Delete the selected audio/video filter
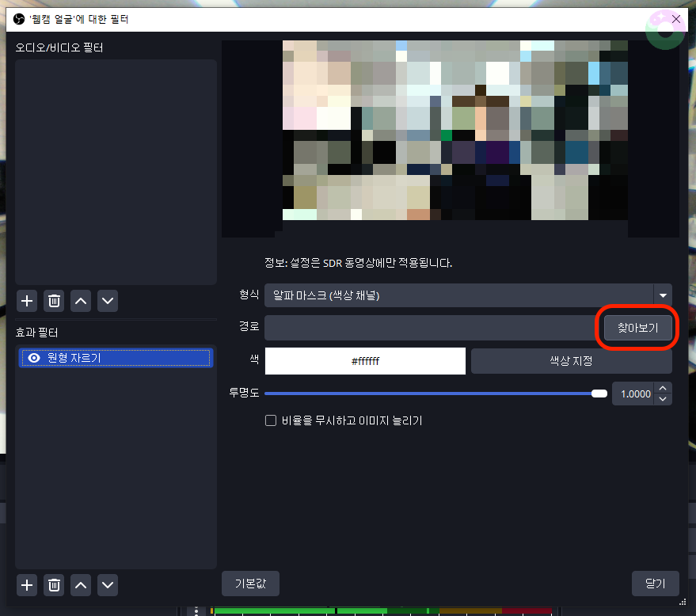696x616 pixels. [54, 301]
